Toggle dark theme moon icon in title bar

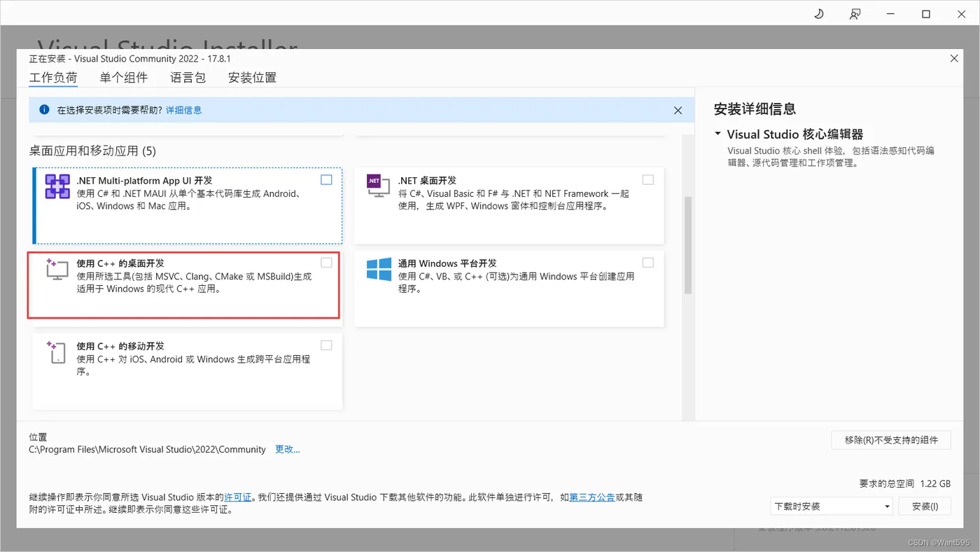[818, 13]
